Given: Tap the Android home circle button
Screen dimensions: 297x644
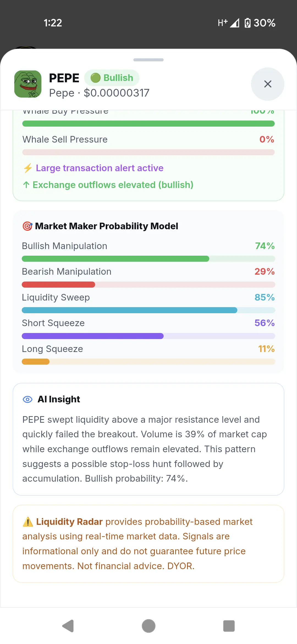Looking at the screenshot, I should click(148, 626).
